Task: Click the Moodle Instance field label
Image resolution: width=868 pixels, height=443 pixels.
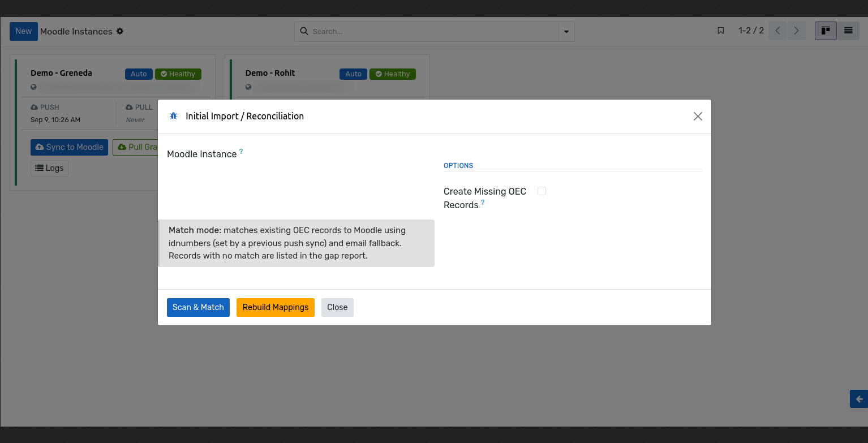Action: [x=202, y=154]
